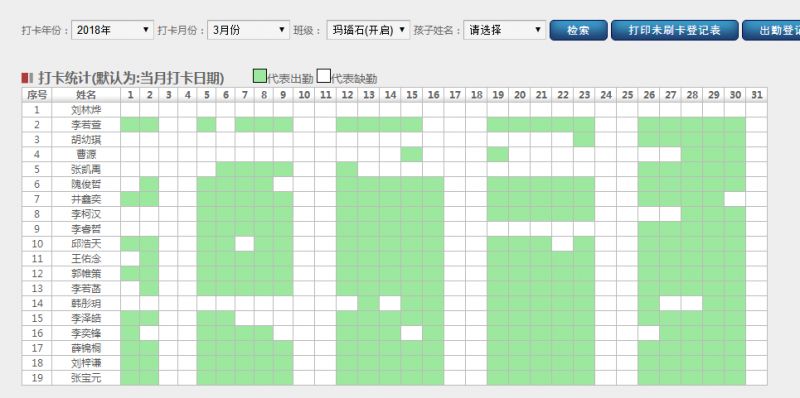Click the green 代表出勤 legend swatch
The height and width of the screenshot is (398, 800).
(x=260, y=76)
